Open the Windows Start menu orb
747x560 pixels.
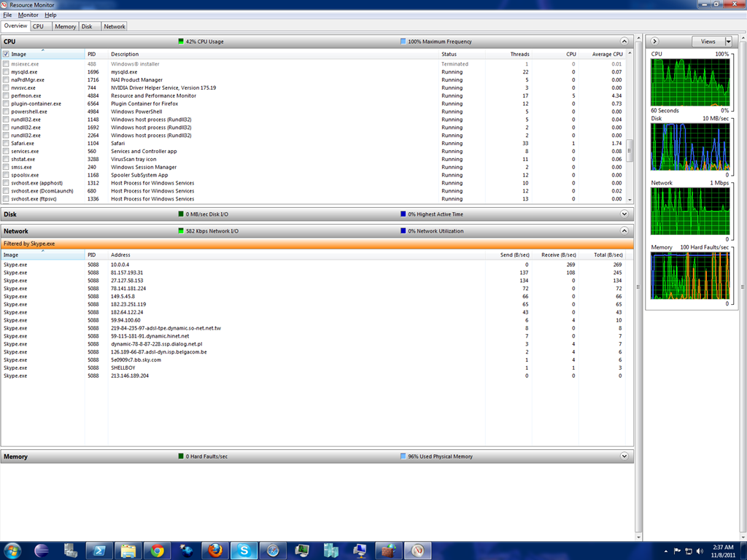coord(13,551)
